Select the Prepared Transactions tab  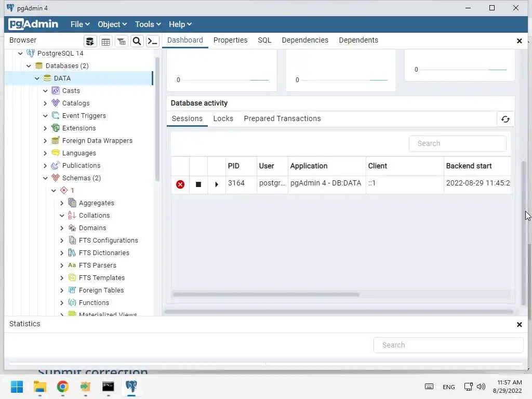[282, 118]
